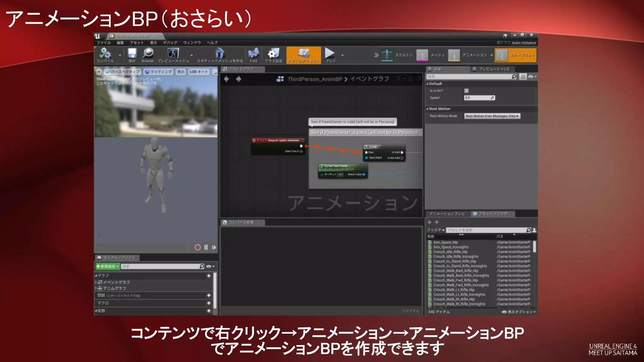Select the ブループリント (Blueprint) mode button
Screen dimensions: 644x362
click(x=515, y=55)
